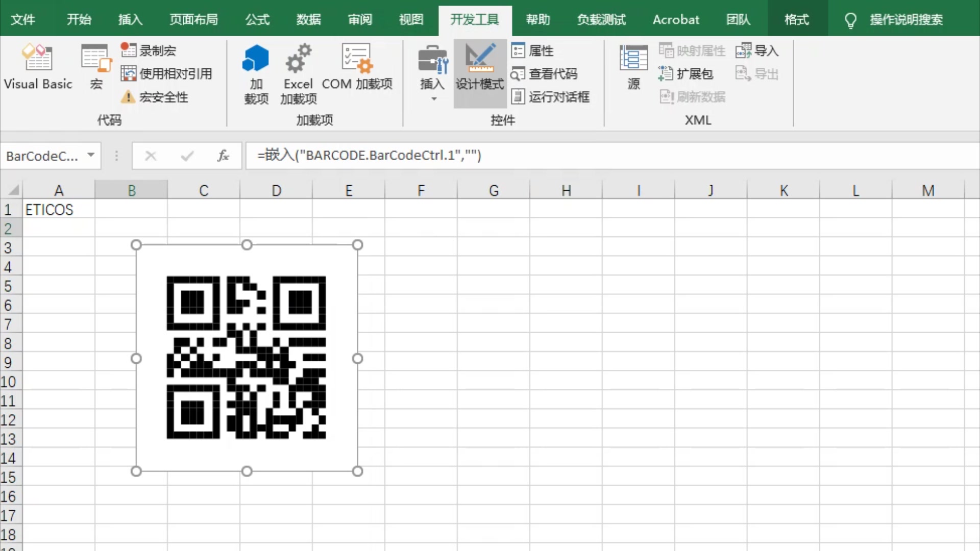The height and width of the screenshot is (551, 980).
Task: Click the QR code barcode control
Action: 247,358
